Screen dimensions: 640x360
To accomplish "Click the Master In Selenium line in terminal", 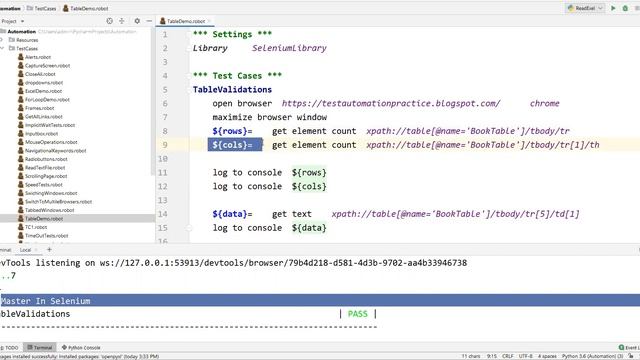I will (45, 301).
